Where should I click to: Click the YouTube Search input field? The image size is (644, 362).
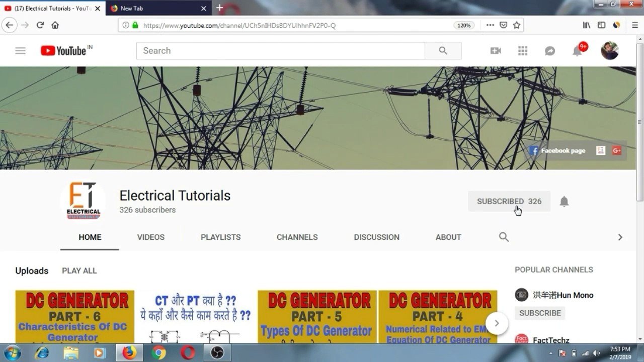[x=281, y=51]
